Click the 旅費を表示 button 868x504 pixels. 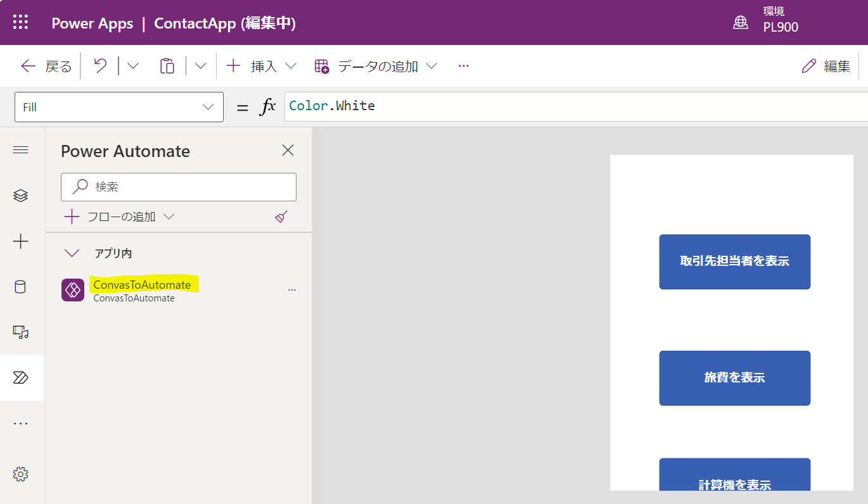735,378
